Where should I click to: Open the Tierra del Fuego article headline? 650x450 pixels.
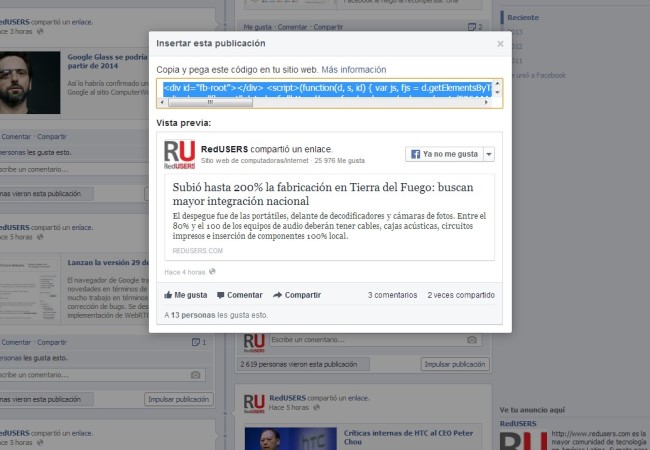point(323,194)
